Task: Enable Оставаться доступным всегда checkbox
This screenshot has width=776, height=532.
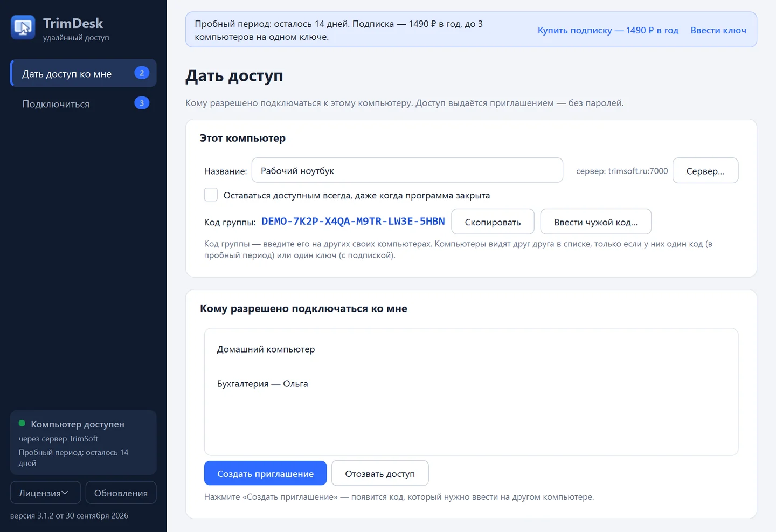Action: click(211, 195)
